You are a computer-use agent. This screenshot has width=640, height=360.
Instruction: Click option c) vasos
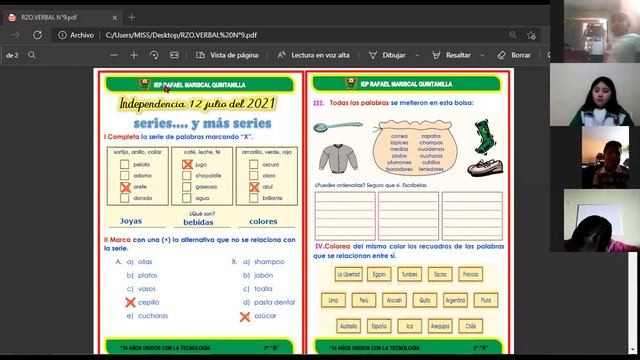click(x=141, y=289)
